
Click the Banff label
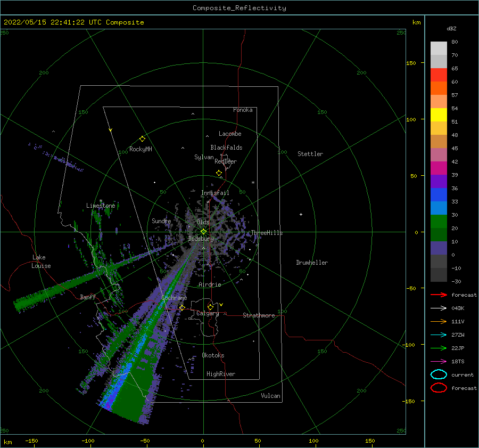[x=88, y=297]
